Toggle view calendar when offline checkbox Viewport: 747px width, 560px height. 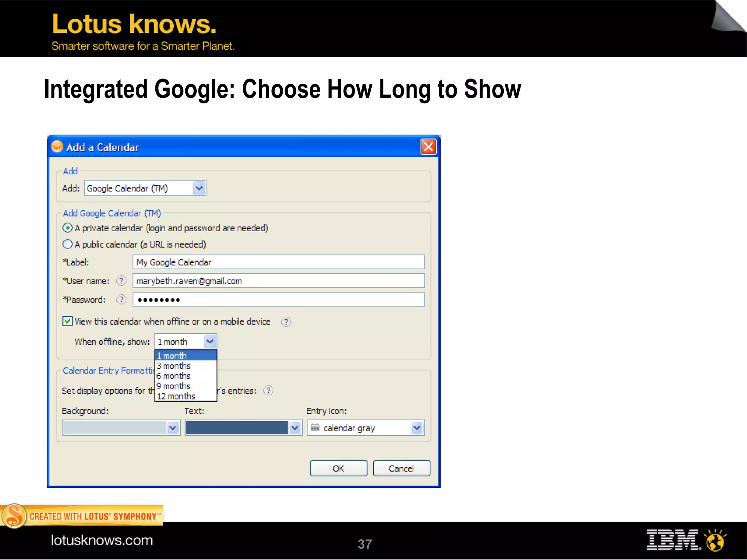click(67, 321)
